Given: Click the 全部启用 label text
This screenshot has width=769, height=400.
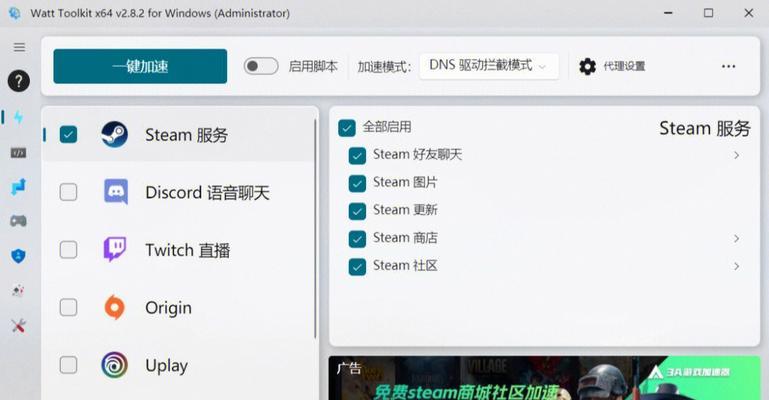Looking at the screenshot, I should tap(387, 127).
